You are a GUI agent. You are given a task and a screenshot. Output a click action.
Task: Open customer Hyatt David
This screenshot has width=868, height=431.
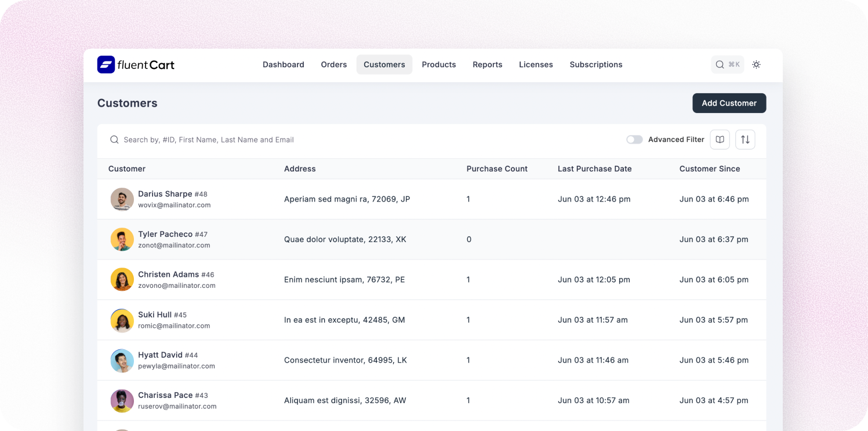pos(160,355)
